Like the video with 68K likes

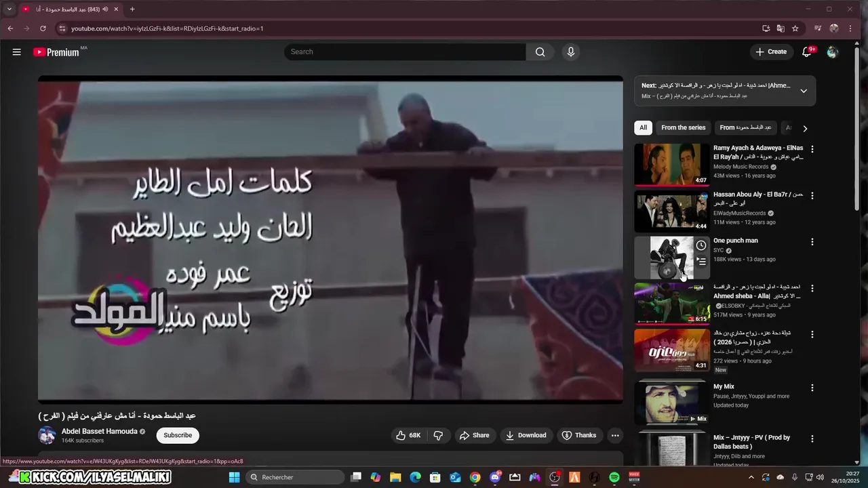tap(409, 435)
